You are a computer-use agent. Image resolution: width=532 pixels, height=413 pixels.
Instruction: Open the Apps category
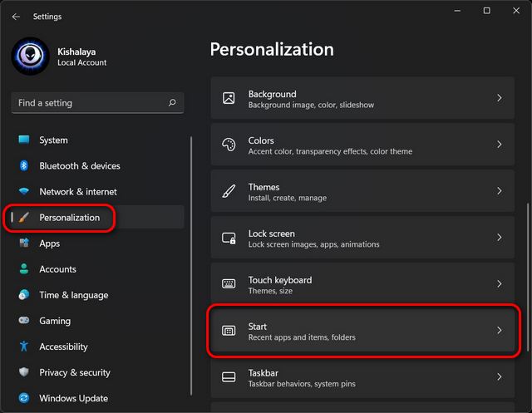[x=98, y=243]
